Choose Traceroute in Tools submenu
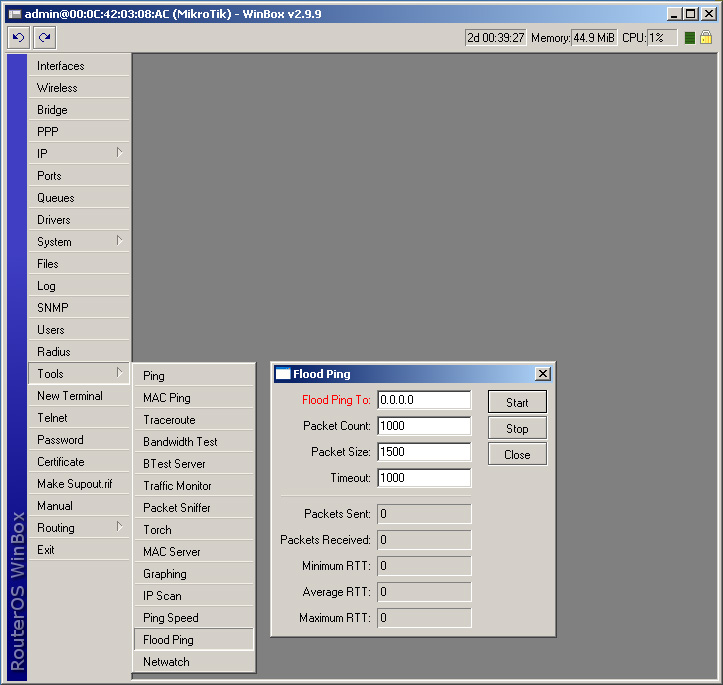 (194, 419)
